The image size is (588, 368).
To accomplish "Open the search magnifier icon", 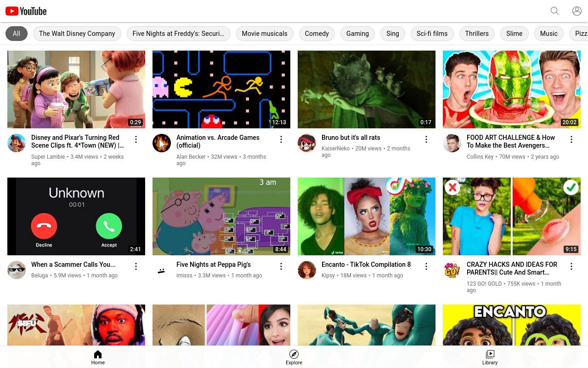I will coord(555,11).
